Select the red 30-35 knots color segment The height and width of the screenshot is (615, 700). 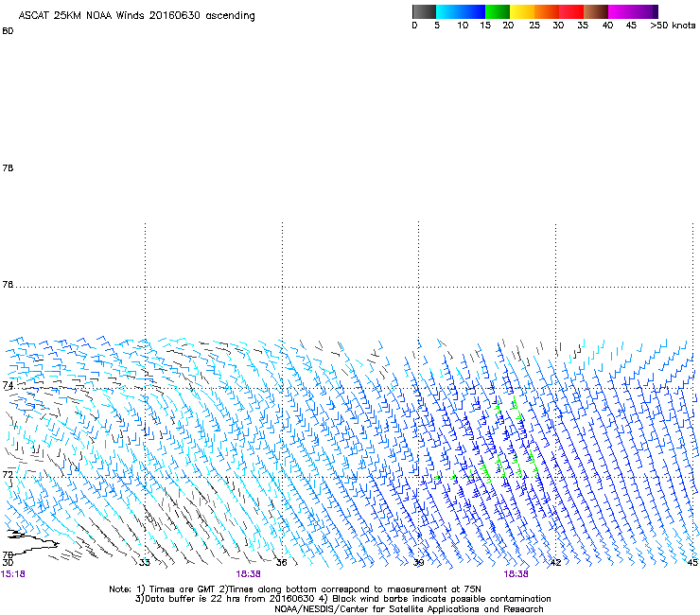click(x=571, y=11)
